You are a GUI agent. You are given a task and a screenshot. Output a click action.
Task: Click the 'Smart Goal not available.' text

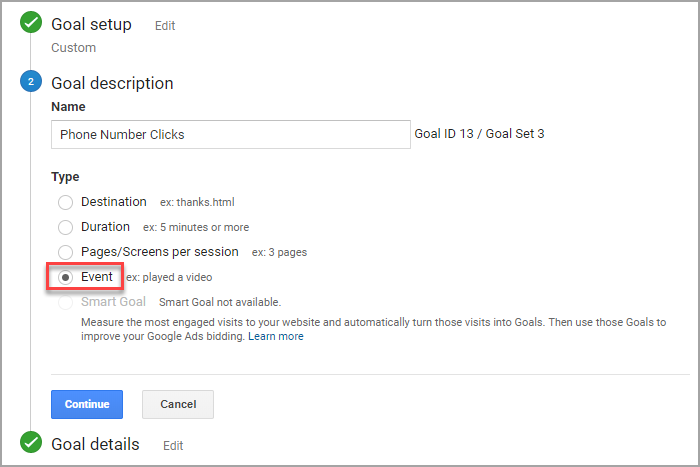point(220,302)
